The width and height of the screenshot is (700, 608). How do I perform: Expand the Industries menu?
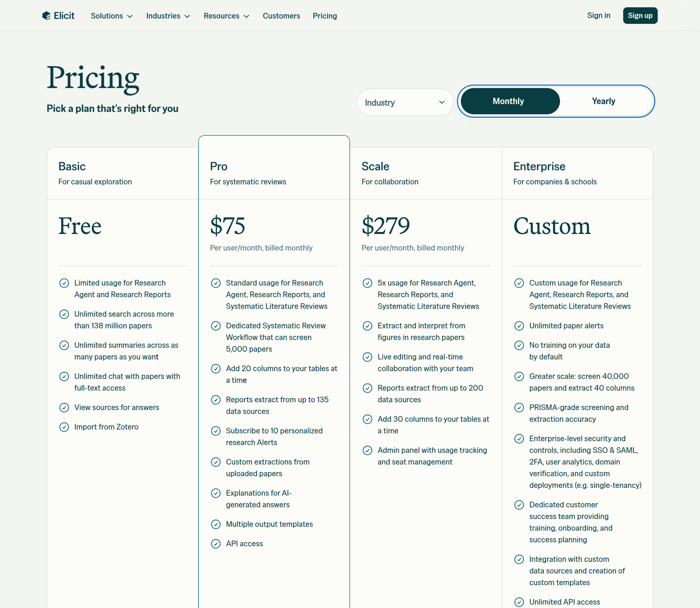point(168,16)
